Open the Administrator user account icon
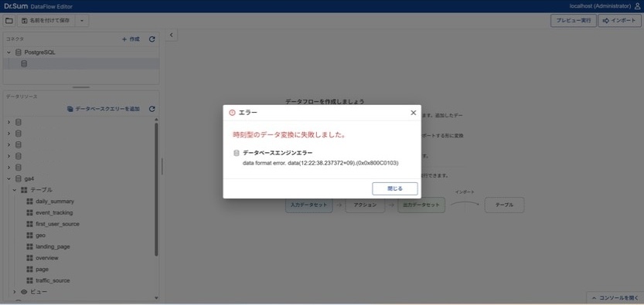 tap(637, 6)
